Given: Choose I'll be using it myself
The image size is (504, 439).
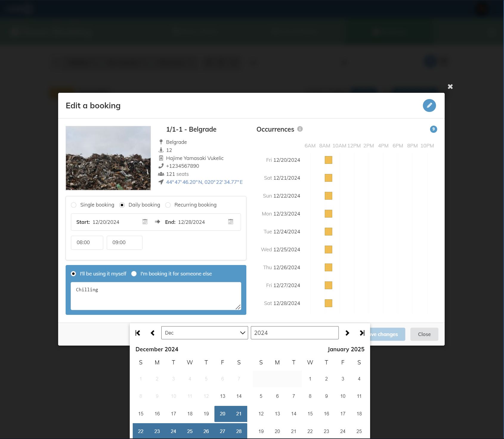Looking at the screenshot, I should coord(73,274).
